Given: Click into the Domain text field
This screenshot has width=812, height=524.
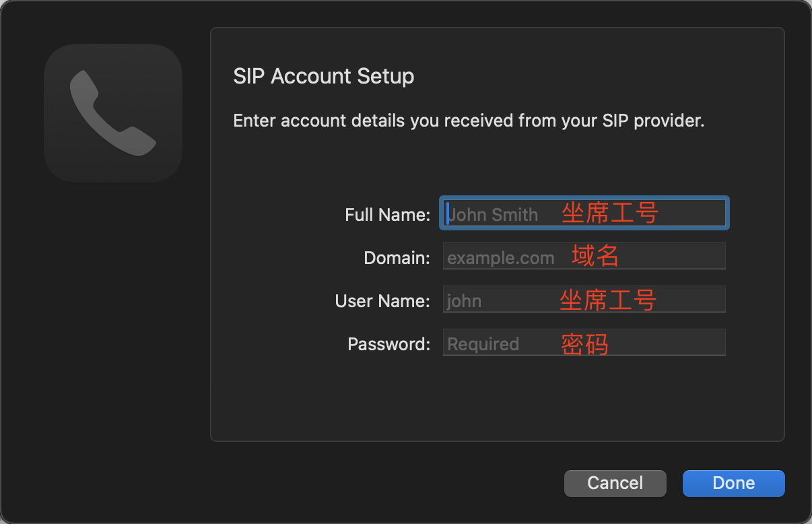Looking at the screenshot, I should [x=584, y=257].
